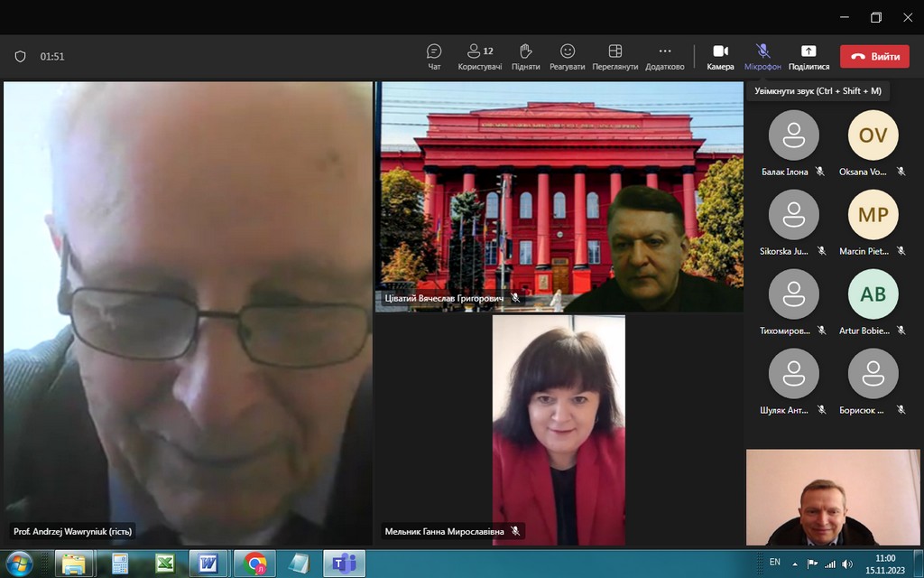Image resolution: width=924 pixels, height=578 pixels.
Task: Raise hand using Підняти
Action: tap(525, 56)
